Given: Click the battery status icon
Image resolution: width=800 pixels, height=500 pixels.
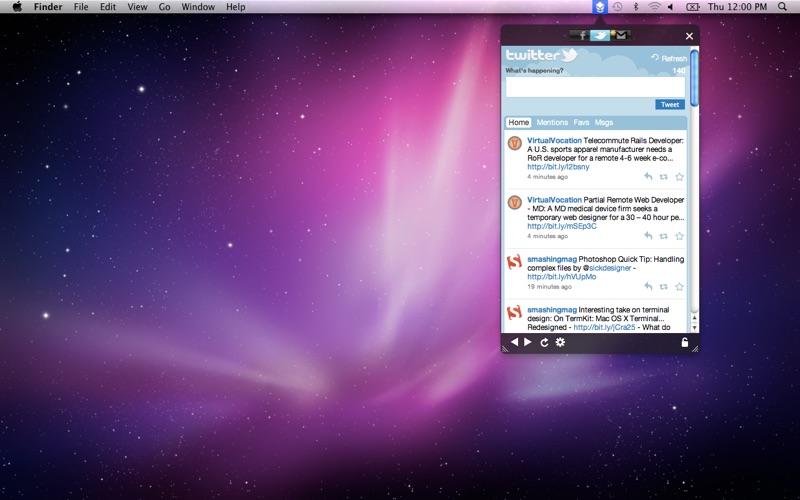Looking at the screenshot, I should coord(692,7).
